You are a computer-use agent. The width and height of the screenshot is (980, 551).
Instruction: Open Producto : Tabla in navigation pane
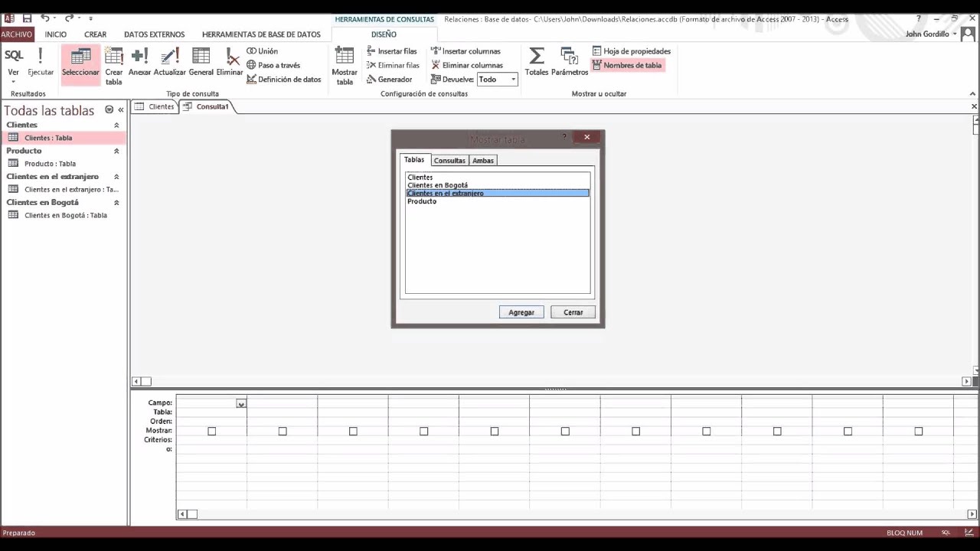pyautogui.click(x=63, y=164)
